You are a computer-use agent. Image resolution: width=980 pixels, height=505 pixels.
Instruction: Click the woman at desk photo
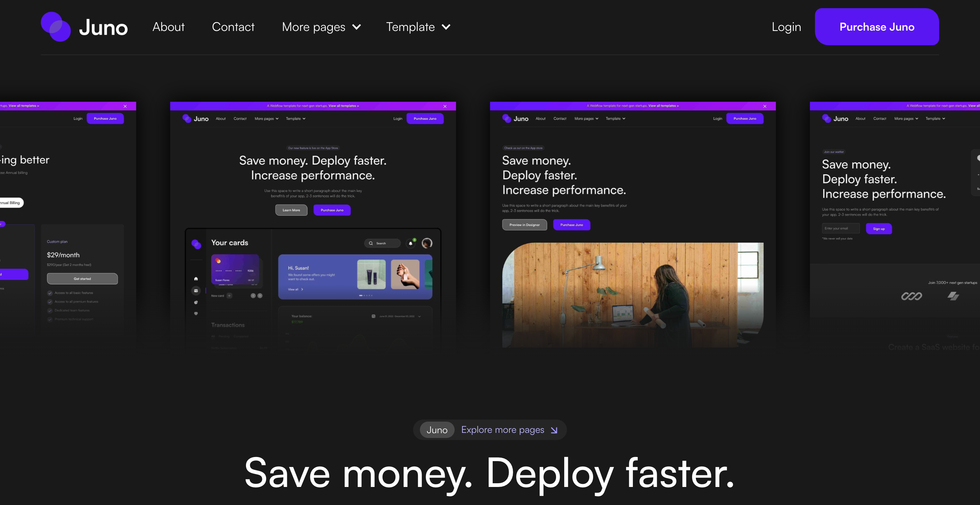click(x=633, y=295)
